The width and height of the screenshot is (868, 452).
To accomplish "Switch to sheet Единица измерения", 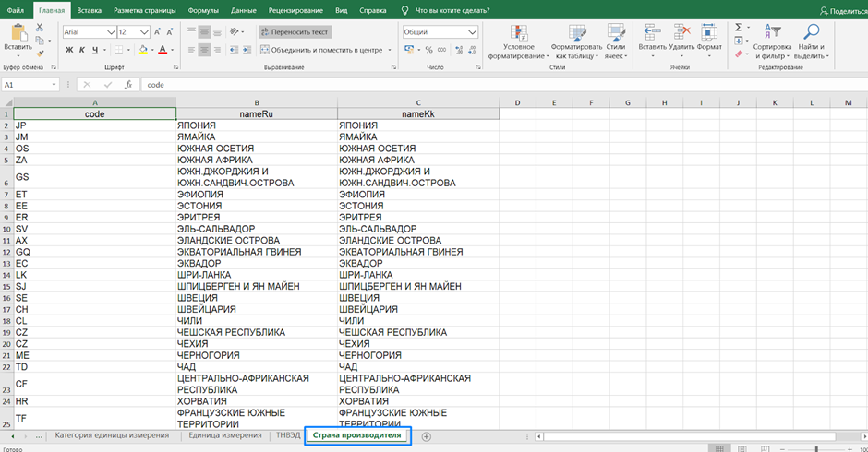I will 224,435.
